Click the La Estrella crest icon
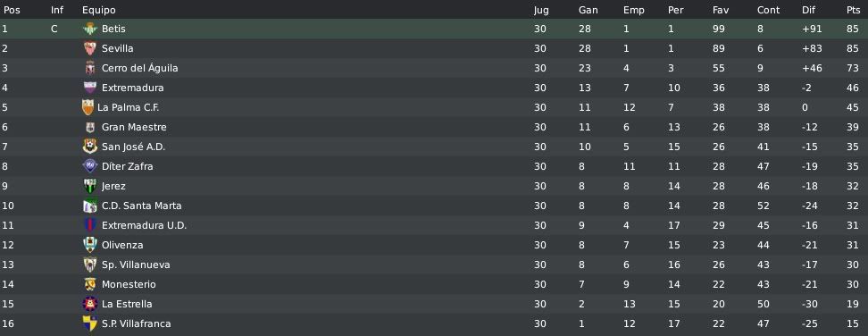Viewport: 868px width, 336px height. coord(89,304)
